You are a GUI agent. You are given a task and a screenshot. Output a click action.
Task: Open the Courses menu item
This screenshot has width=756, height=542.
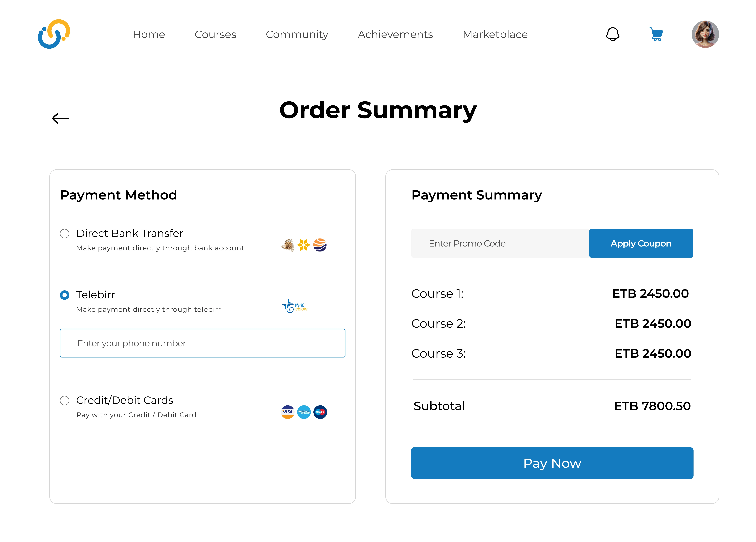[x=215, y=34]
